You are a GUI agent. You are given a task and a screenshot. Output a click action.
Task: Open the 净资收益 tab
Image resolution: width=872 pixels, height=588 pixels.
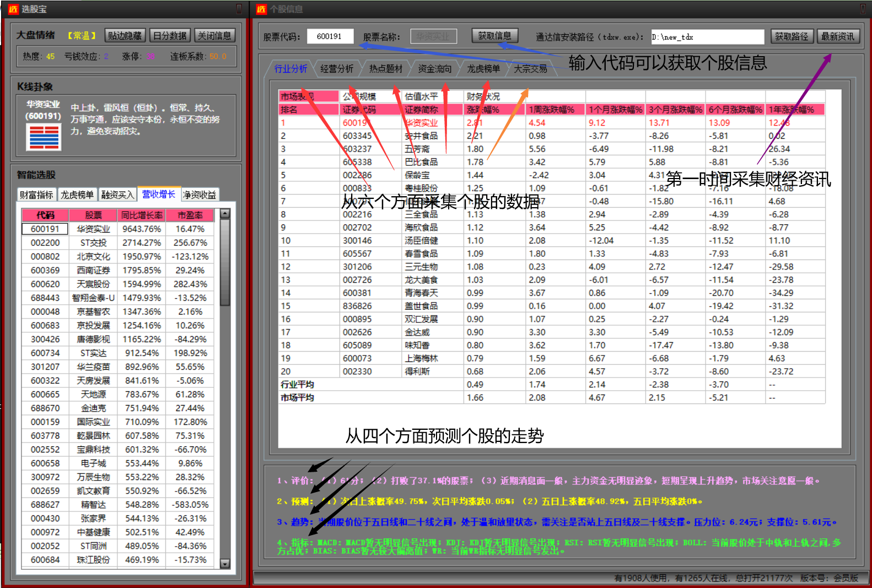point(200,195)
